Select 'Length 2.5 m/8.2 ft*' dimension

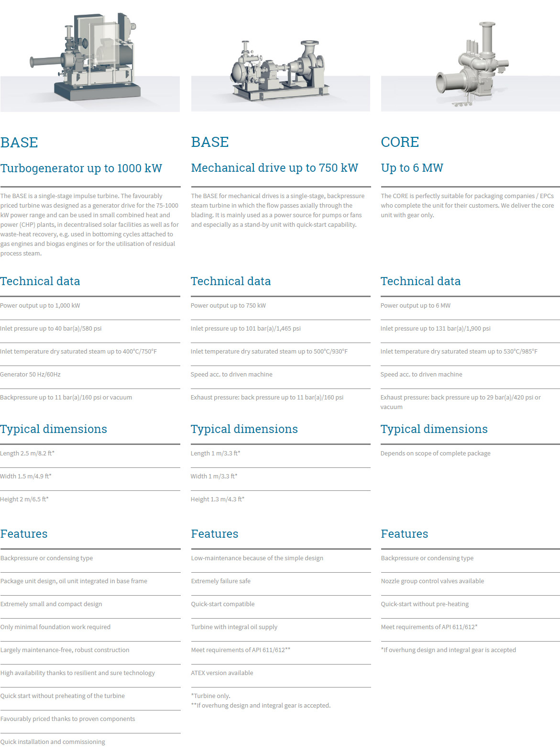[27, 454]
